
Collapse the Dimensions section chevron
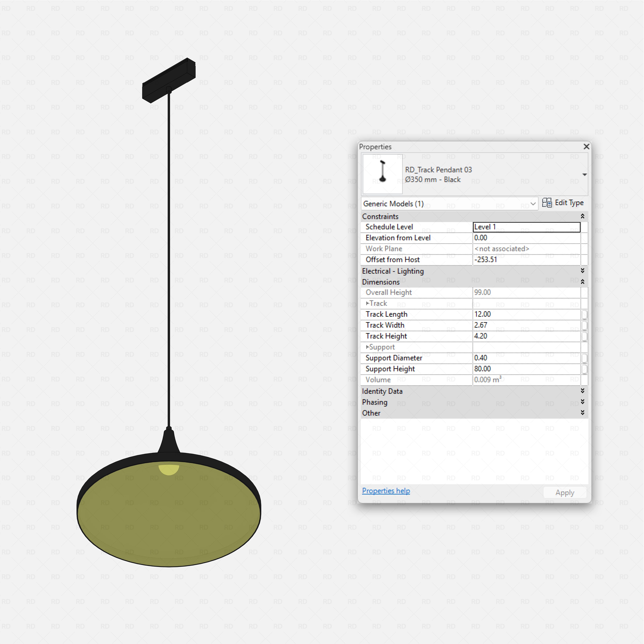(583, 282)
